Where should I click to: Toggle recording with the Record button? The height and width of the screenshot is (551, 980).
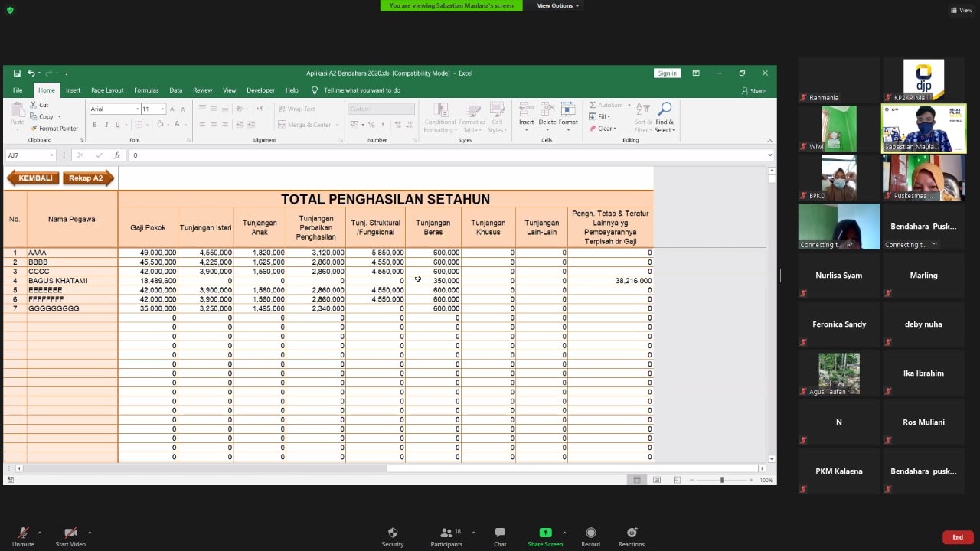590,536
